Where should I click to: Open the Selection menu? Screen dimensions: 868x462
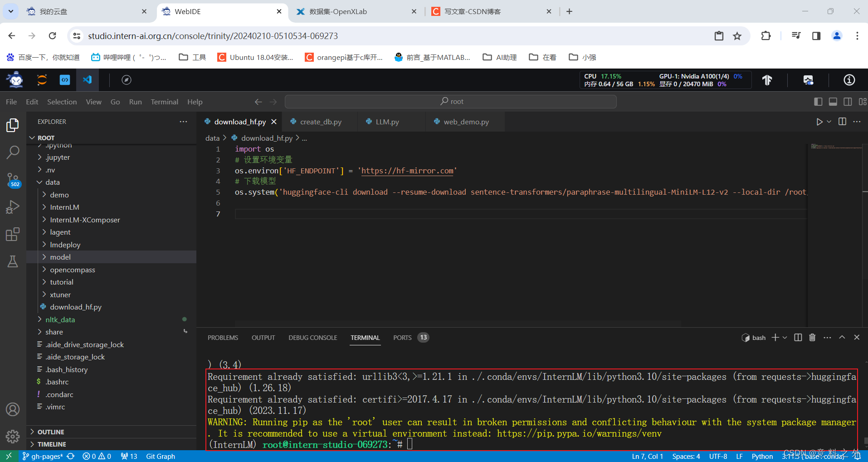(62, 102)
